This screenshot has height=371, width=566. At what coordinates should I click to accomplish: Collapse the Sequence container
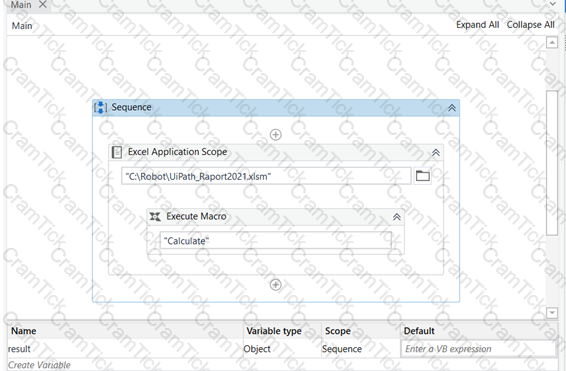(x=452, y=108)
